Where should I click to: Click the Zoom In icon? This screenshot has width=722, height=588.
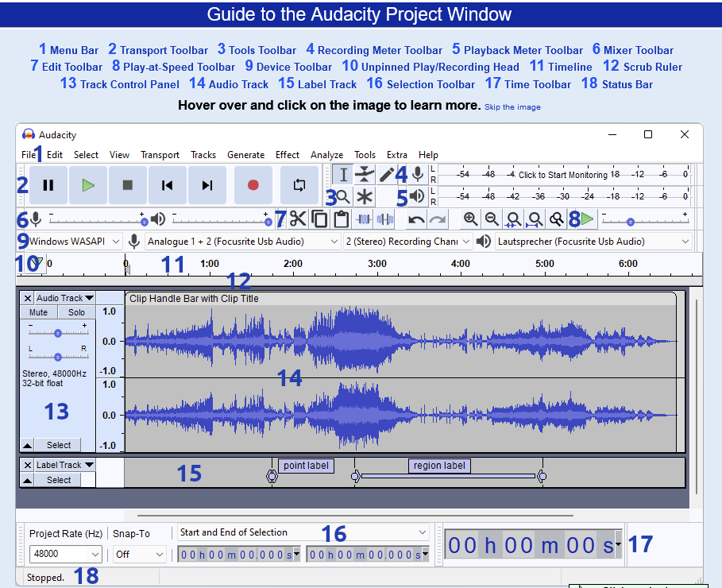click(x=470, y=219)
